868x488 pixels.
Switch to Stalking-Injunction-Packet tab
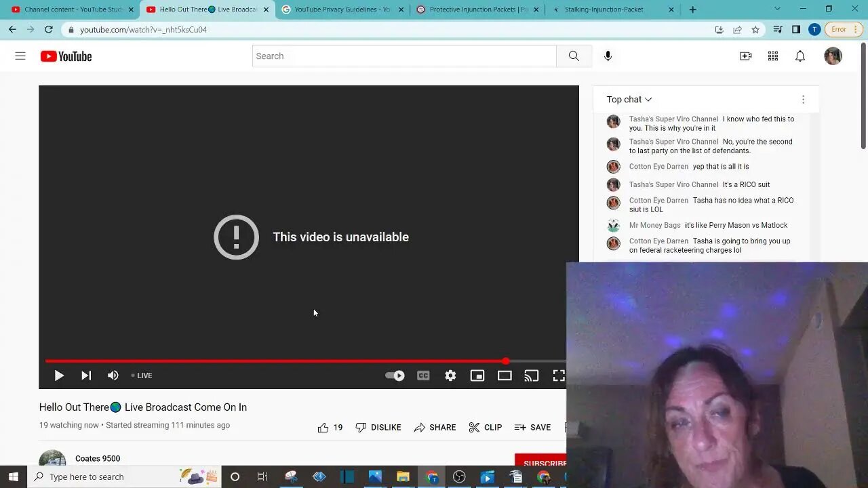(613, 9)
